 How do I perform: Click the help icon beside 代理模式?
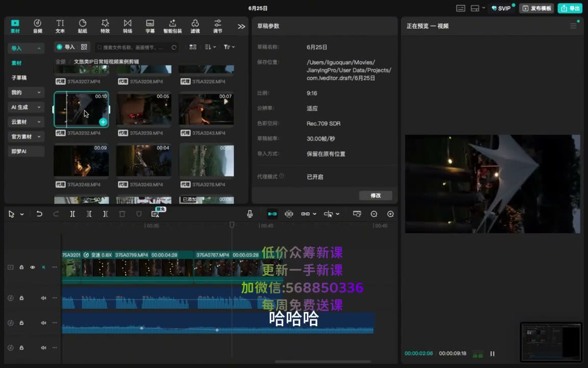pyautogui.click(x=282, y=176)
